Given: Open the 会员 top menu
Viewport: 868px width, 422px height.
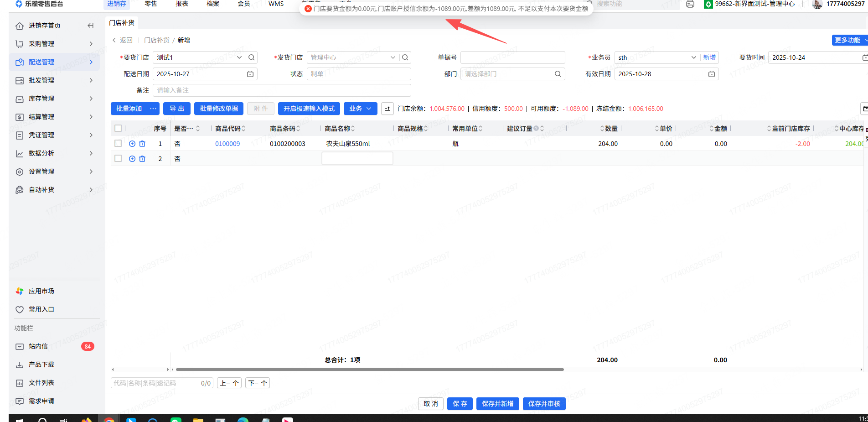Looking at the screenshot, I should (244, 4).
